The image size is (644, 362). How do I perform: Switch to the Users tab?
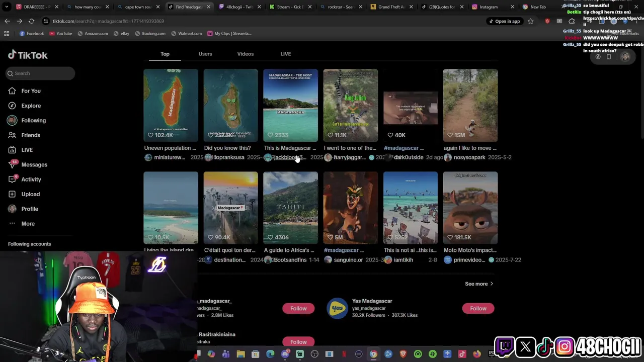[x=205, y=54]
